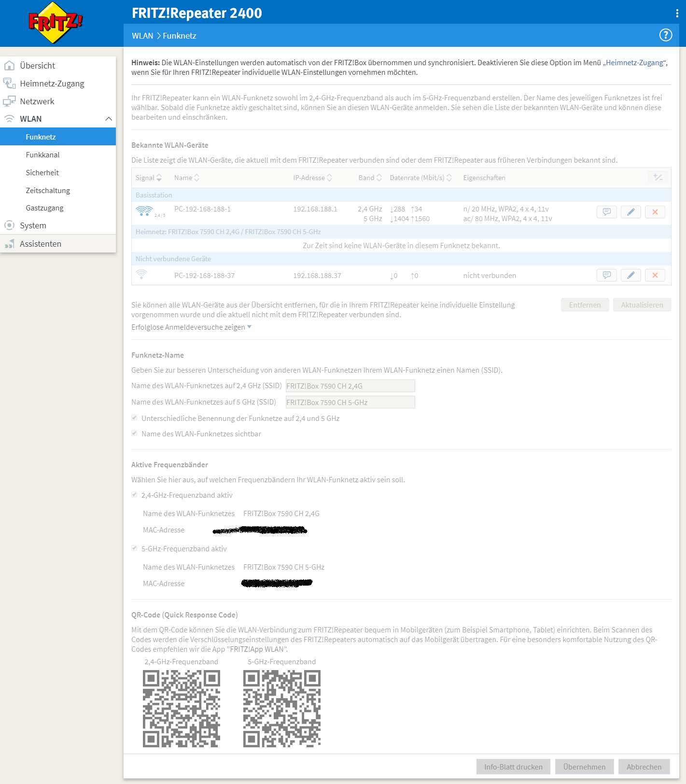Click the Assistenten wizard icon
The height and width of the screenshot is (784, 686).
click(9, 244)
